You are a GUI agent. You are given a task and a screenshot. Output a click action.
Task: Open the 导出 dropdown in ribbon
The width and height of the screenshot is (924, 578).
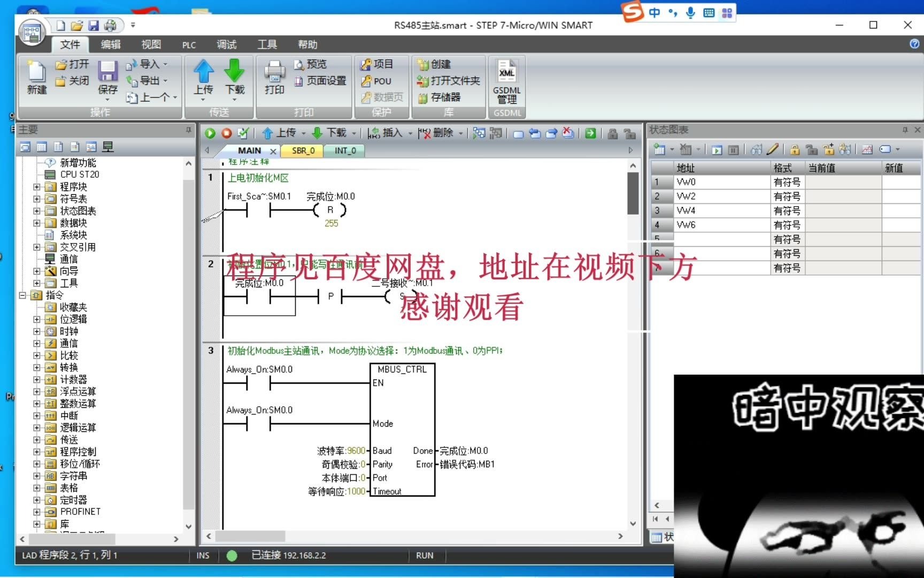coord(165,81)
